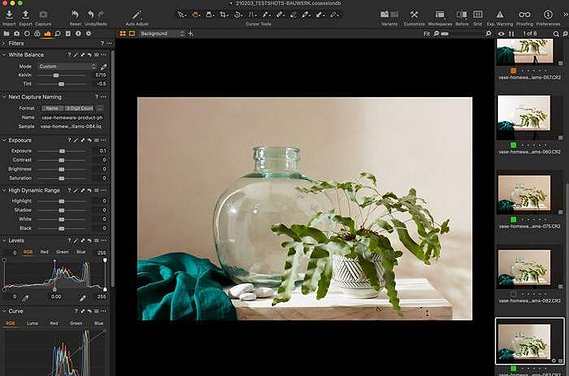This screenshot has height=376, width=569.
Task: Add a new layer with plus icon
Action: (x=191, y=33)
